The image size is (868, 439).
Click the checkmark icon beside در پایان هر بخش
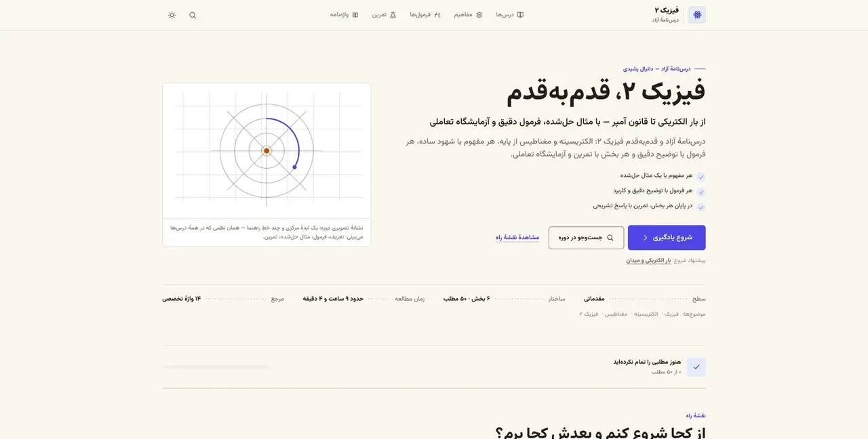click(x=701, y=207)
